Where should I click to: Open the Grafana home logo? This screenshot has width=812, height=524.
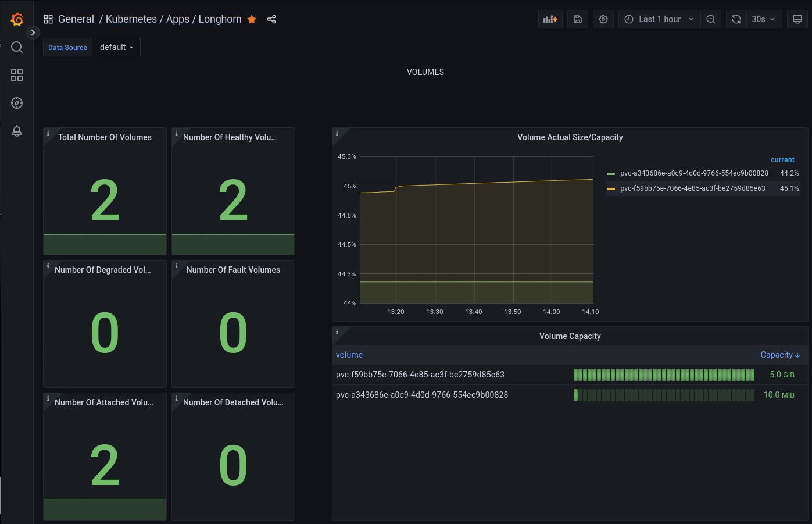click(17, 19)
